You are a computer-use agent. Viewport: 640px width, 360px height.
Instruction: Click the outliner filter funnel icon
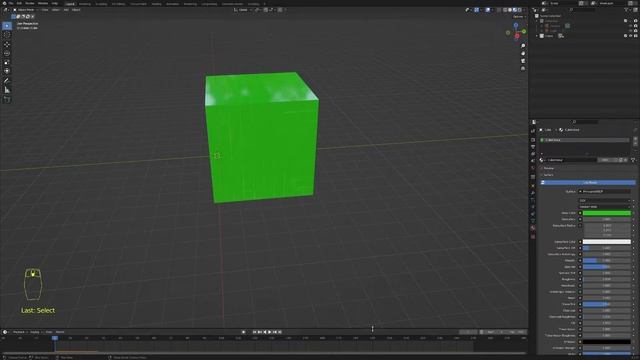click(627, 10)
